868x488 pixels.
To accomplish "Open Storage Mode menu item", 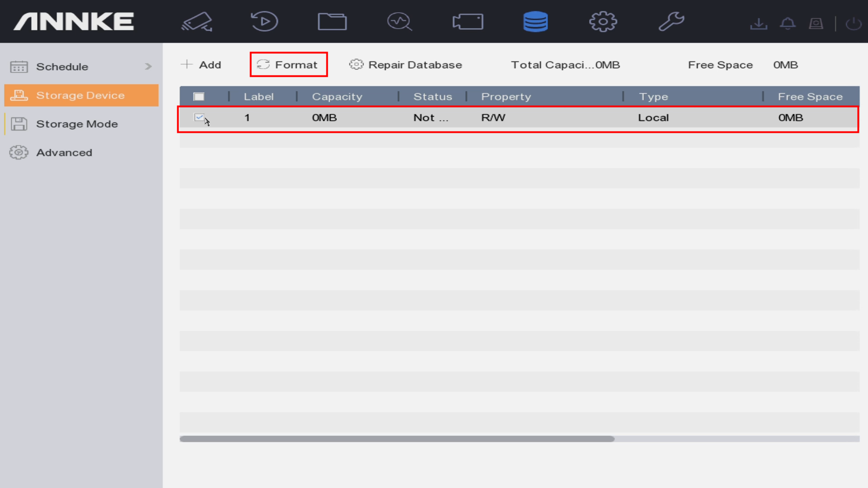I will coord(81,124).
